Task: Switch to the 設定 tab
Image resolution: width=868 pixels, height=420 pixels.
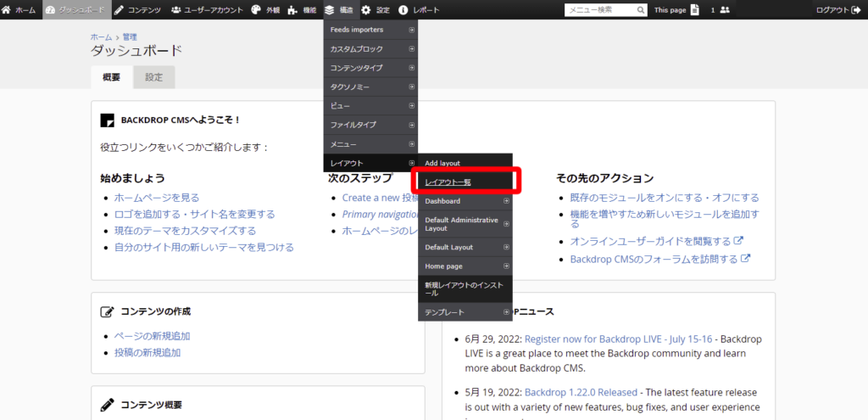Action: pos(154,77)
